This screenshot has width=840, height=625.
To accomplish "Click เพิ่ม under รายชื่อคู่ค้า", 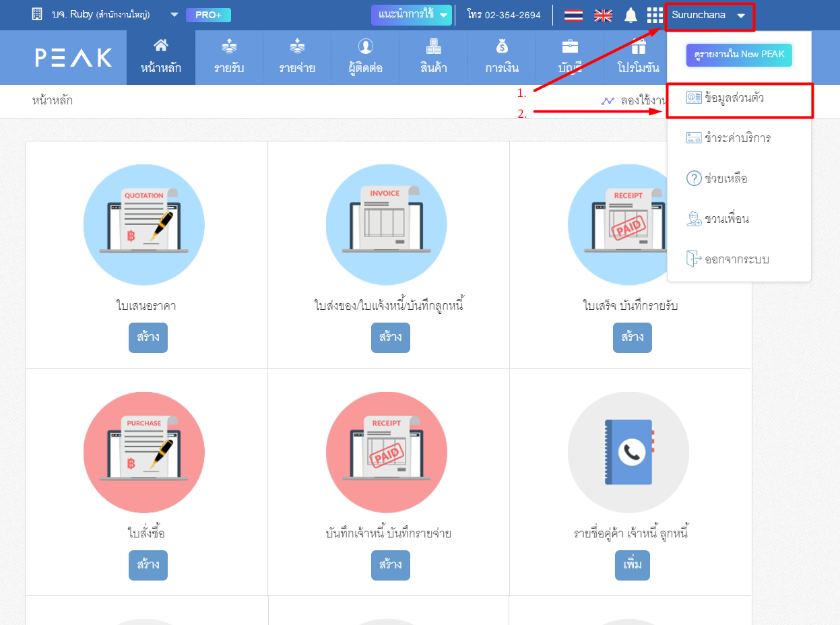I will [x=633, y=565].
